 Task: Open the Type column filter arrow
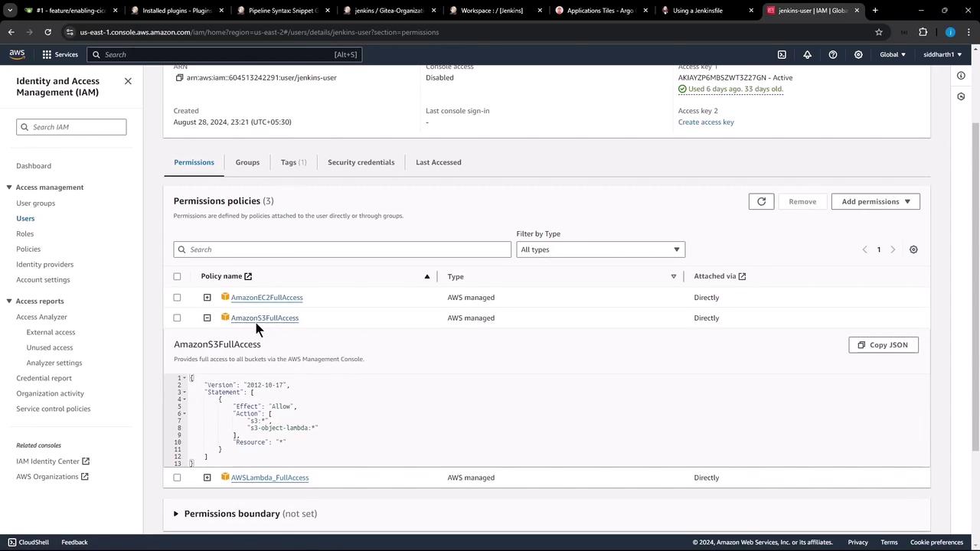674,276
